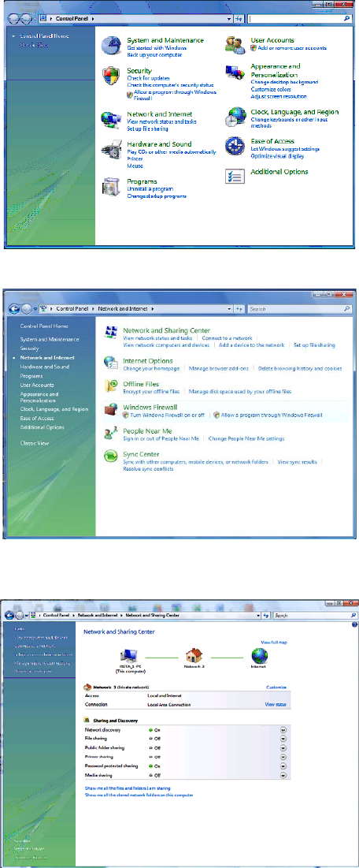Click Control Panel Home in Network and Internet sidebar
Image resolution: width=359 pixels, height=868 pixels.
coord(44,326)
